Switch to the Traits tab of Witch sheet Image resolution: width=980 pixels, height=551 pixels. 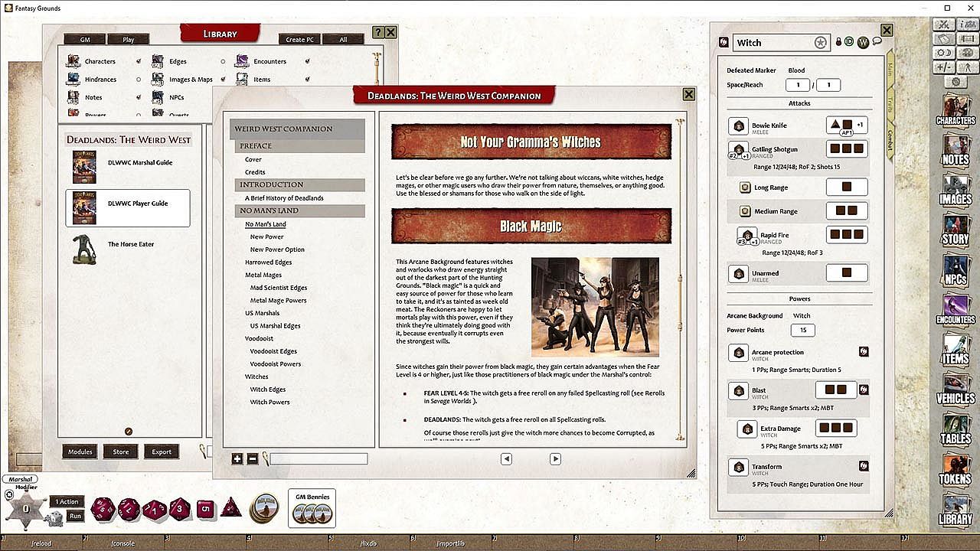(x=890, y=103)
